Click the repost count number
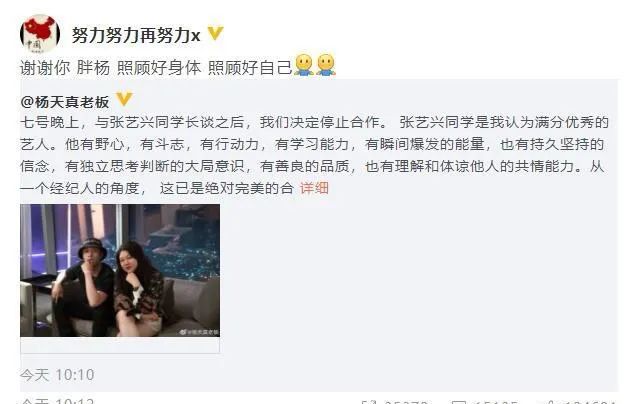 (406, 402)
